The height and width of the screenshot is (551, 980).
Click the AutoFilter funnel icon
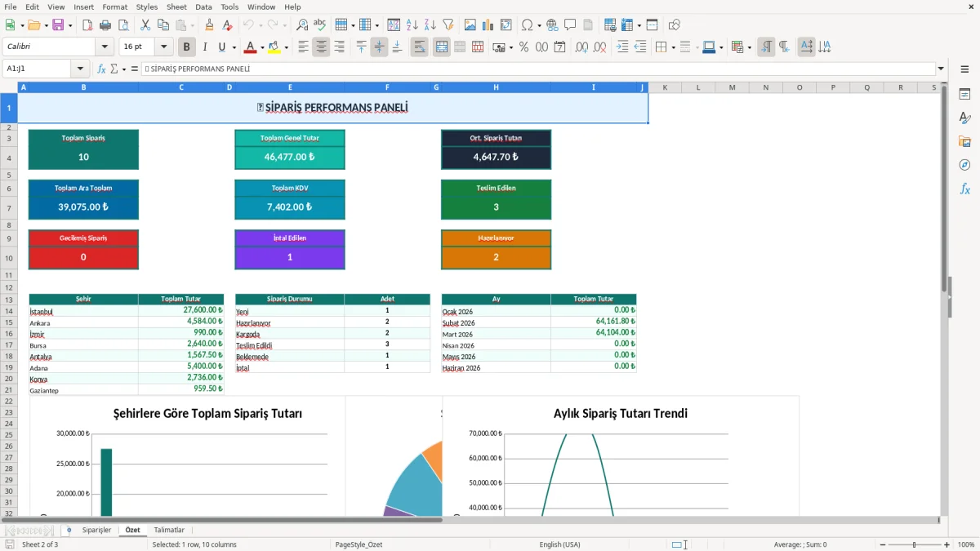448,25
